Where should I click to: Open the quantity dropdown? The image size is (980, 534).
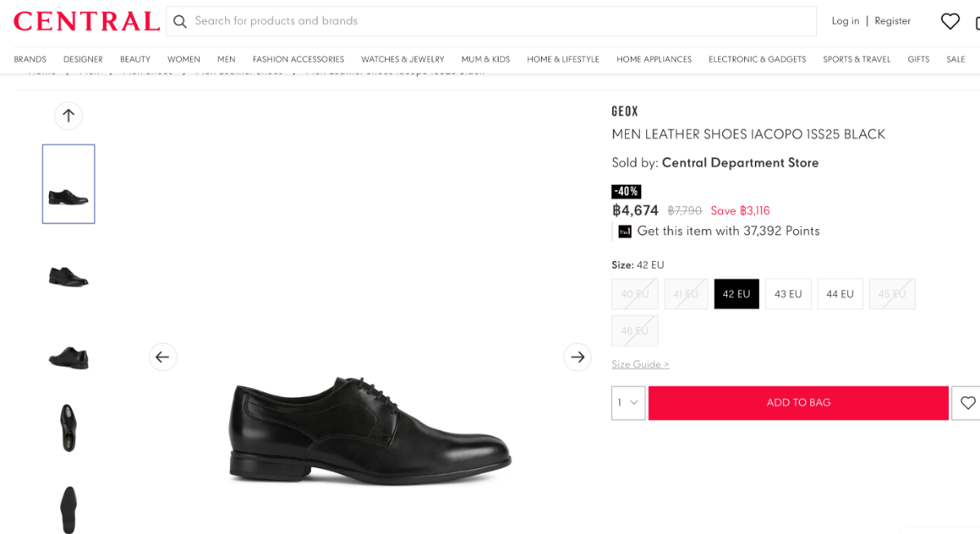pos(628,403)
